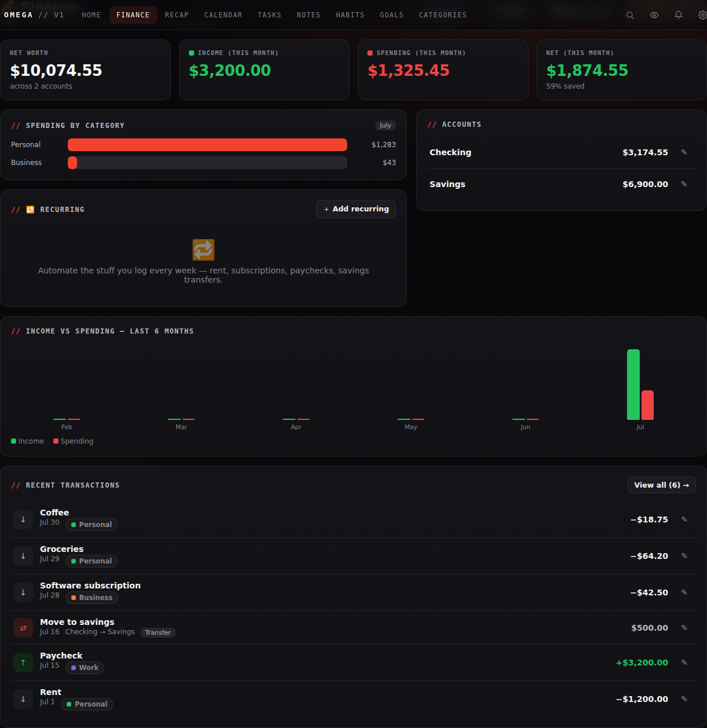The image size is (707, 728).
Task: Click the Paycheck income up-arrow icon
Action: (23, 663)
